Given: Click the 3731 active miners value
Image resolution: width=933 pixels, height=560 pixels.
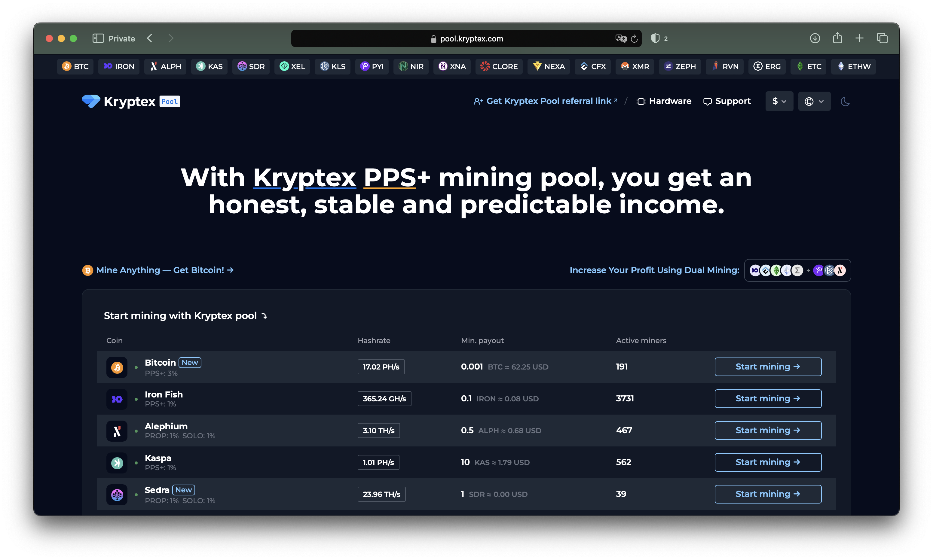Looking at the screenshot, I should tap(625, 398).
